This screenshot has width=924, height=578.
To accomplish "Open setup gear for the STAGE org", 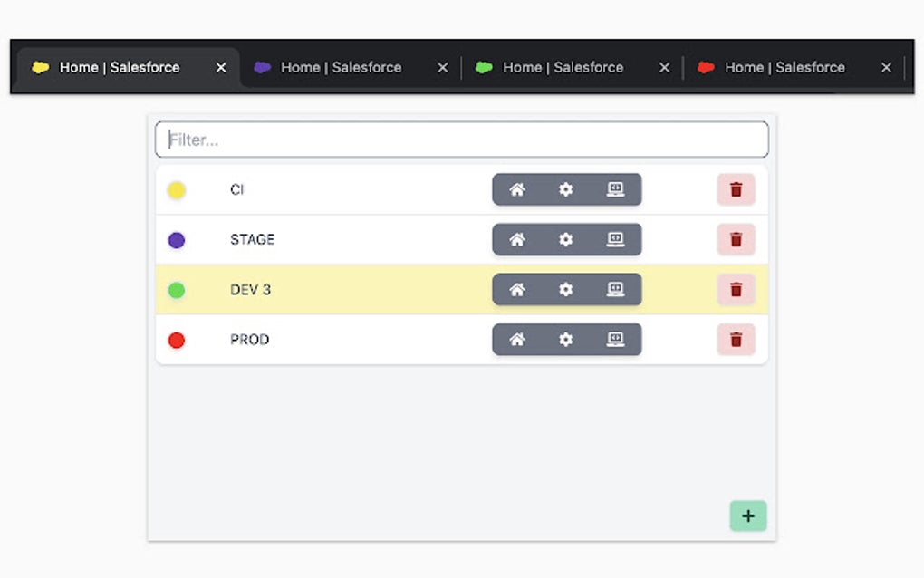I will coord(566,239).
